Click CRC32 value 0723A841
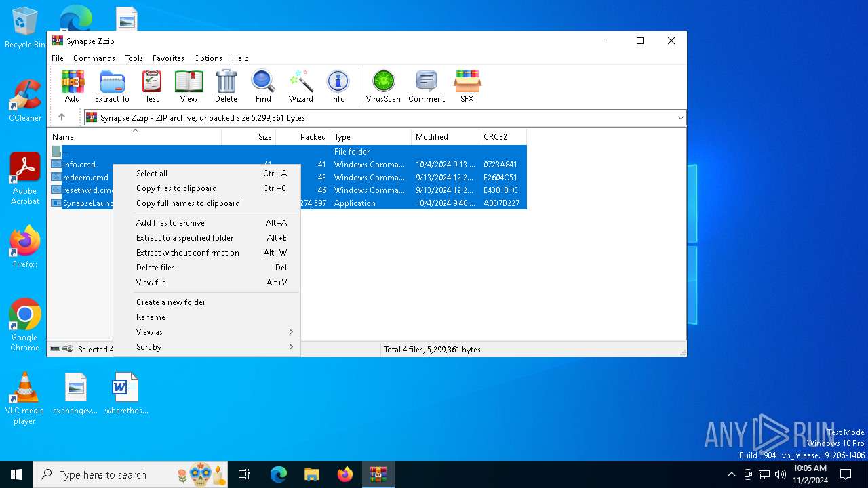Viewport: 868px width, 488px height. 500,165
